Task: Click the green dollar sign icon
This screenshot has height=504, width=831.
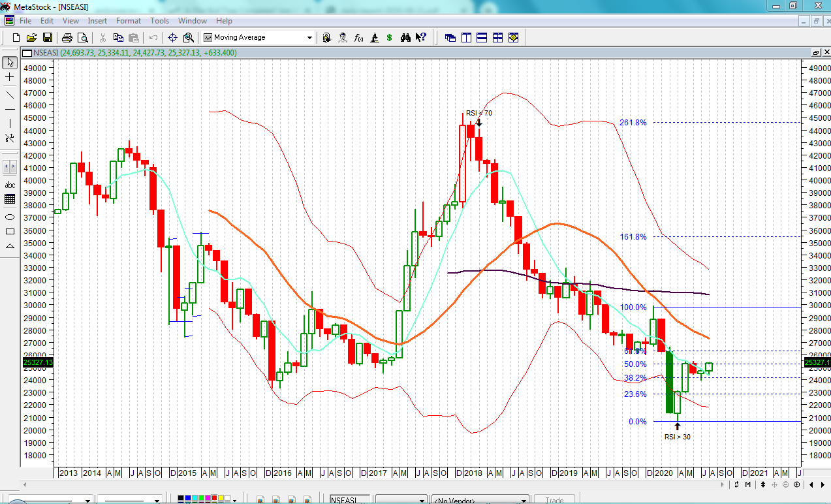Action: [x=389, y=38]
